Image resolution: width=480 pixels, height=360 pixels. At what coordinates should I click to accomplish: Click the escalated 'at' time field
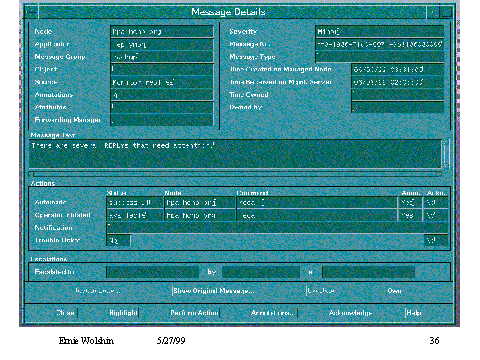coord(368,272)
